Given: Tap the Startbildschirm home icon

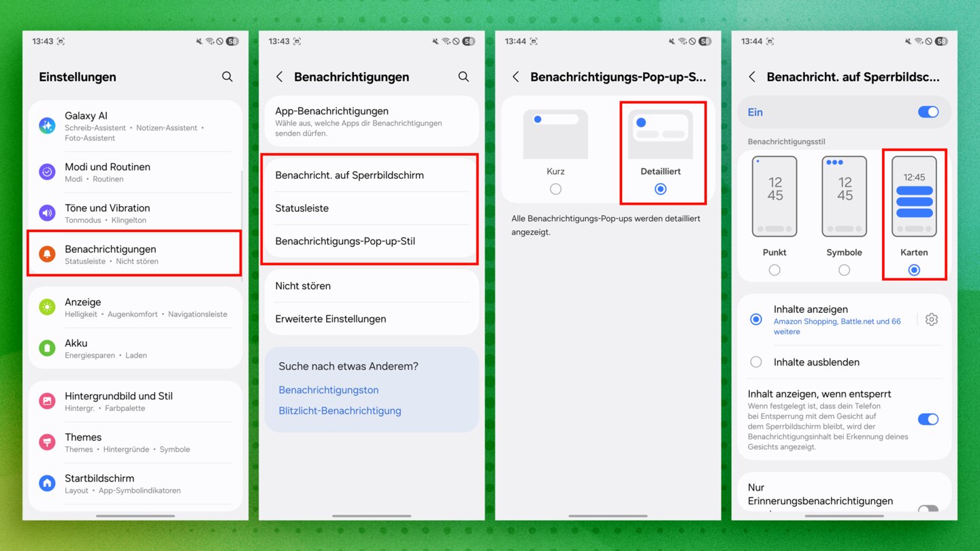Looking at the screenshot, I should point(47,483).
